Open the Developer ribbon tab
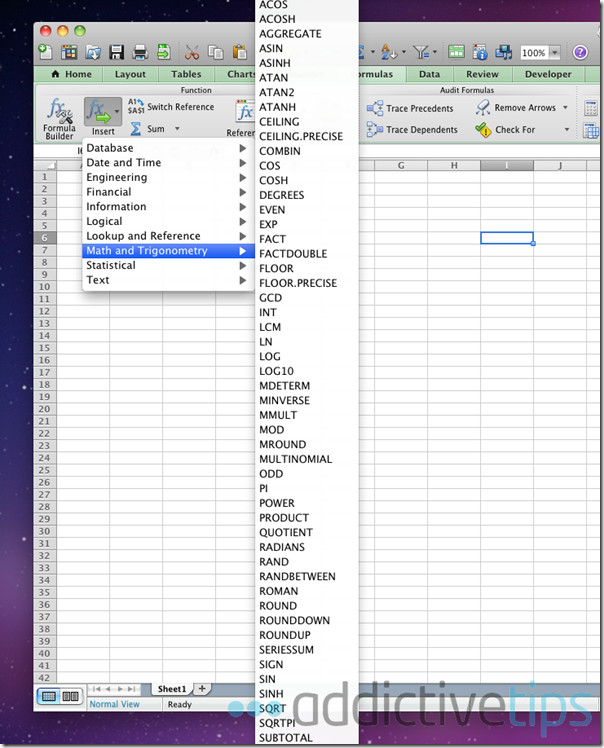 click(548, 74)
